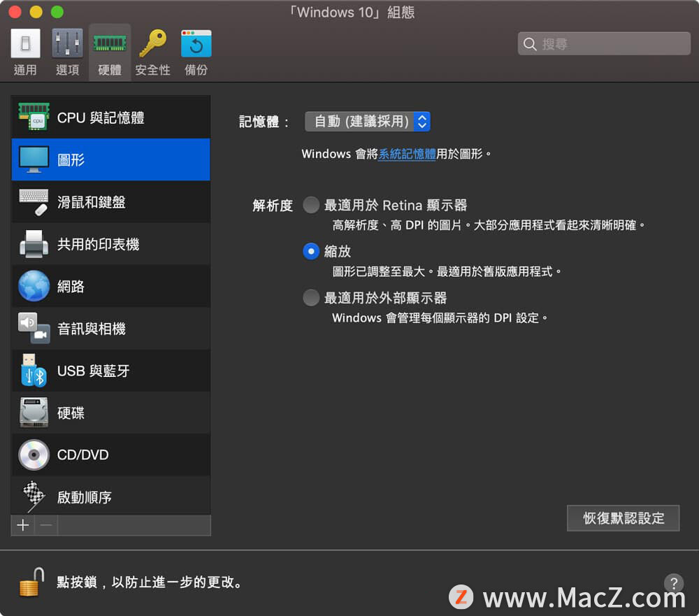Viewport: 699px width, 616px height.
Task: Select CPU 與記憶體 label in sidebar
Action: (101, 117)
